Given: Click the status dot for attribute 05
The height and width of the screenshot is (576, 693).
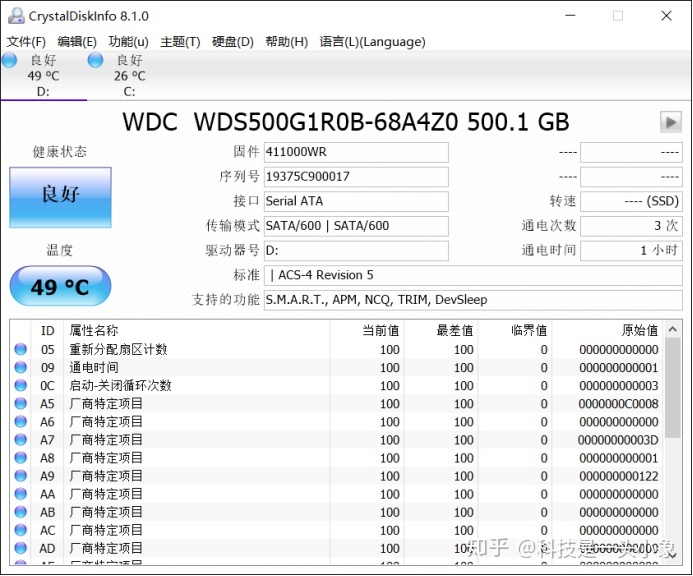Looking at the screenshot, I should (x=20, y=349).
